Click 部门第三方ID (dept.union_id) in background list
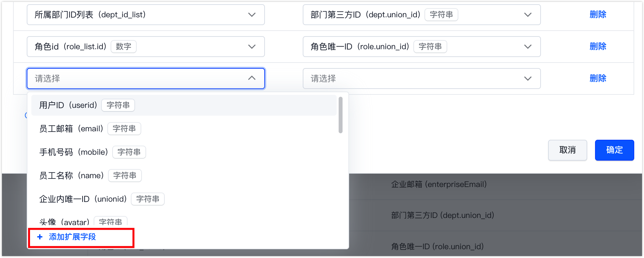Image resolution: width=644 pixels, height=258 pixels. [x=442, y=215]
